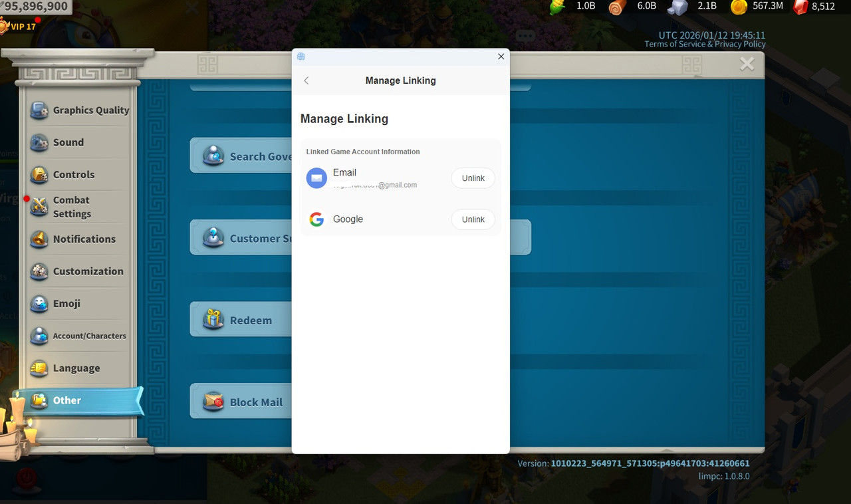Open Graphics Quality settings
Screen dimensions: 851x504
click(x=80, y=110)
